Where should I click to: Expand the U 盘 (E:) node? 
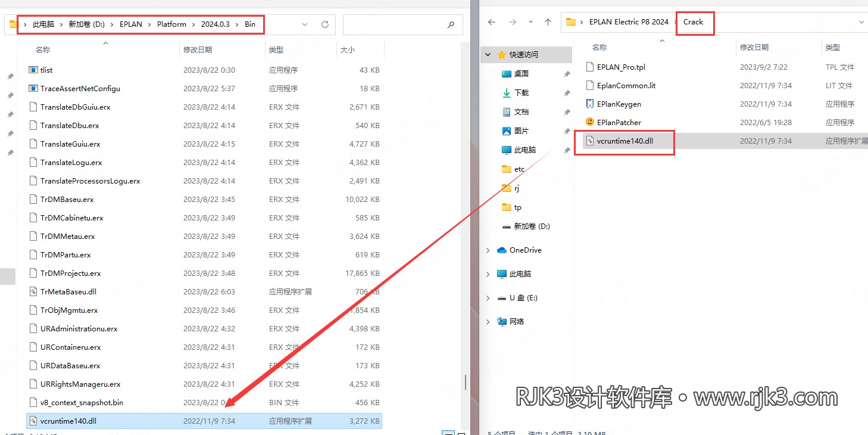coord(488,298)
